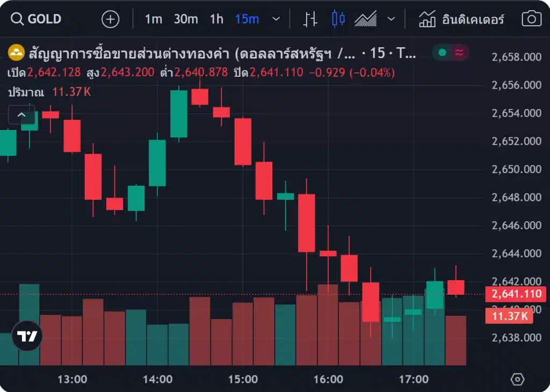Select the 15m interval

[x=247, y=19]
